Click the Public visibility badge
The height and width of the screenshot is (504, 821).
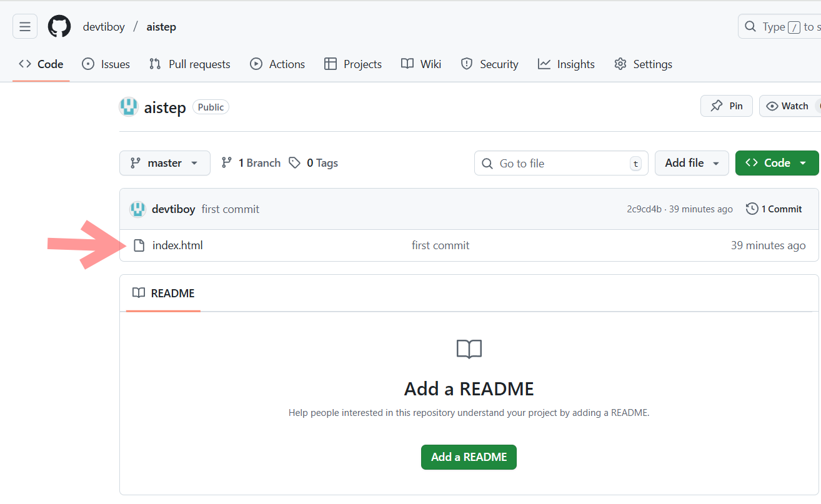point(211,107)
